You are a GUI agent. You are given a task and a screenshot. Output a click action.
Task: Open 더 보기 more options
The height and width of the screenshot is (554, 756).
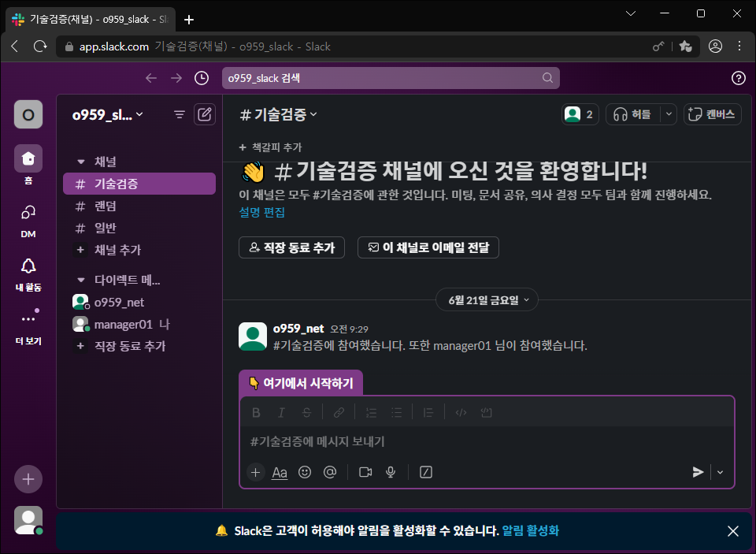(x=28, y=328)
